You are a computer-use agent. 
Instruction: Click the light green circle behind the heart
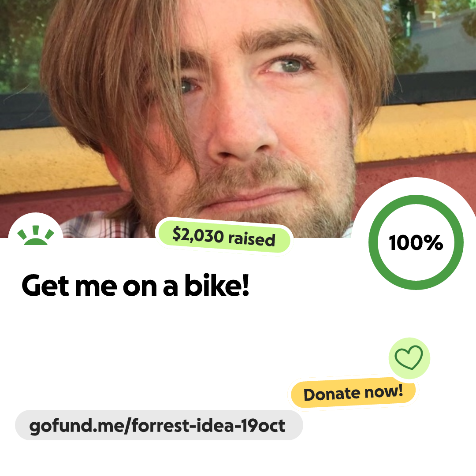(409, 358)
